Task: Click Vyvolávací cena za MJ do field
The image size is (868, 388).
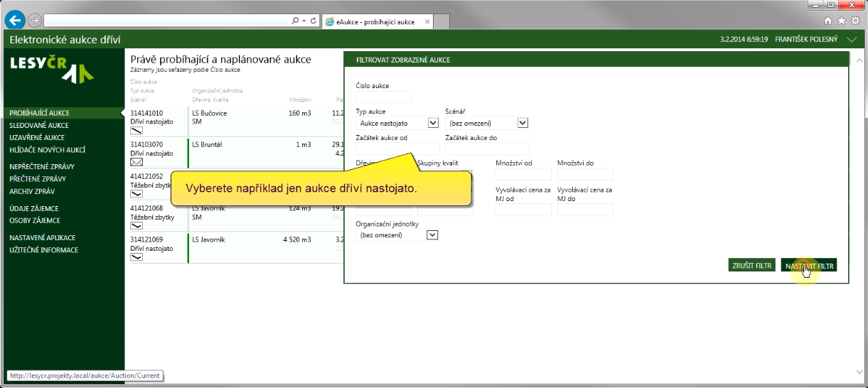Action: (586, 210)
